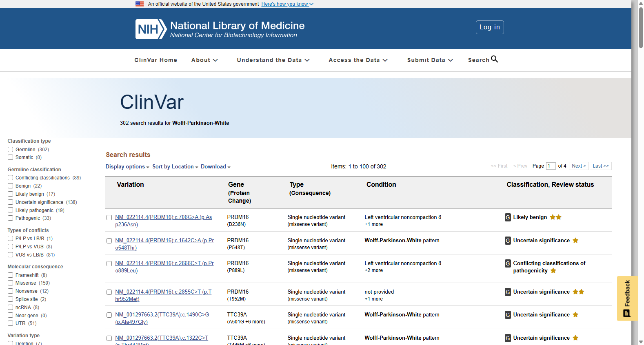Toggle the Germline classification type checkbox
This screenshot has width=644, height=345.
click(x=11, y=150)
